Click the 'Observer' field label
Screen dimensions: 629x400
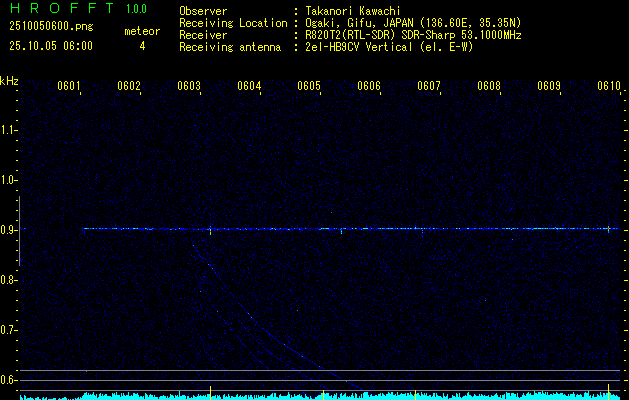coord(203,11)
